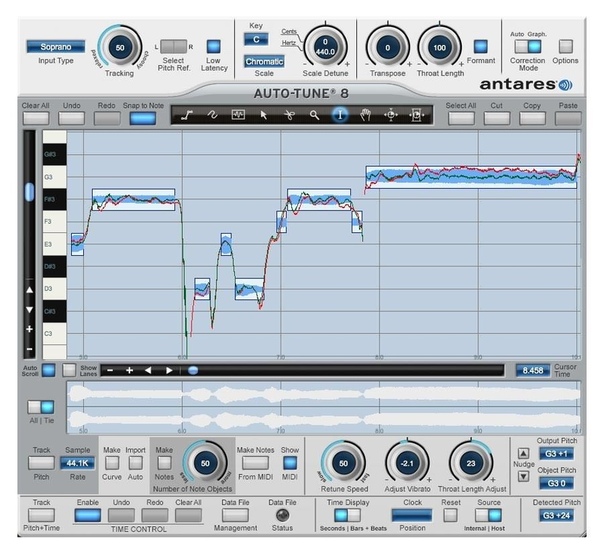Screen dimensions: 604x554
Task: Select the Note object tool
Action: [238, 115]
